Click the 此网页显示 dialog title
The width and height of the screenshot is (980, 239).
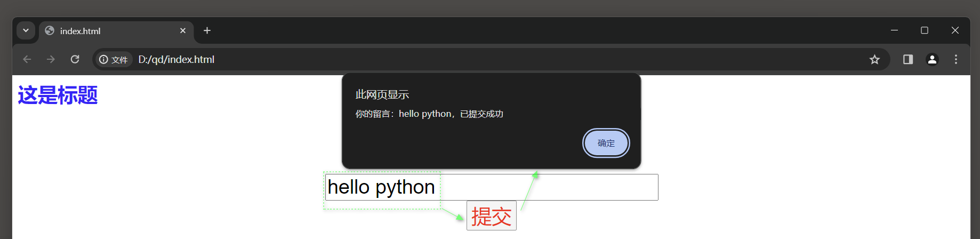click(x=382, y=94)
